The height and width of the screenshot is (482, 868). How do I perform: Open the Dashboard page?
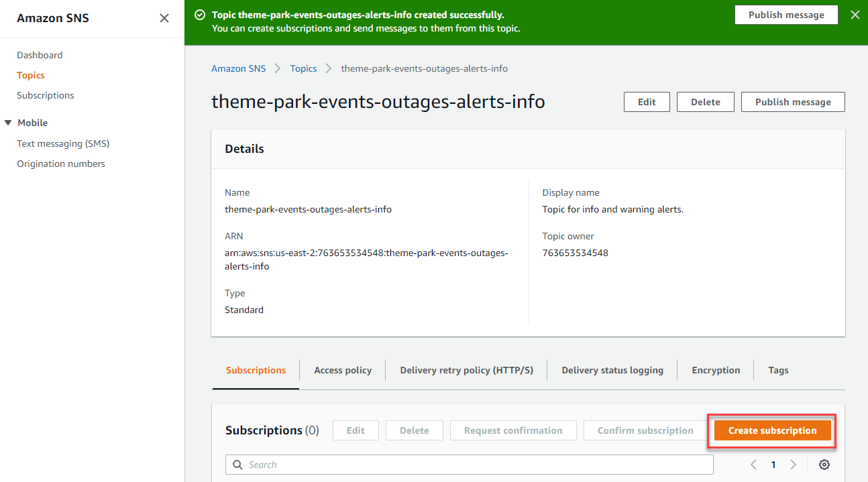tap(40, 55)
